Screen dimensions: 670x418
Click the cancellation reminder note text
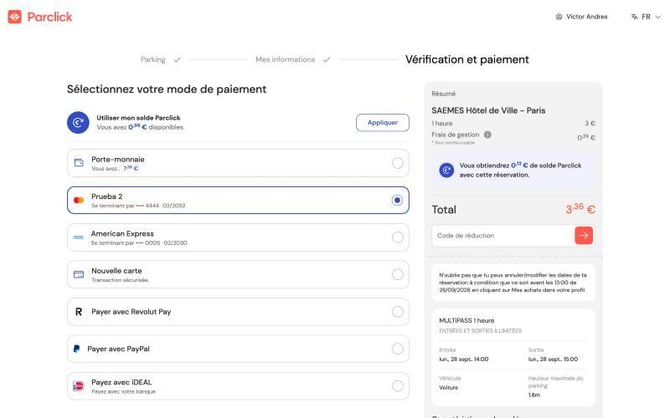(x=513, y=283)
